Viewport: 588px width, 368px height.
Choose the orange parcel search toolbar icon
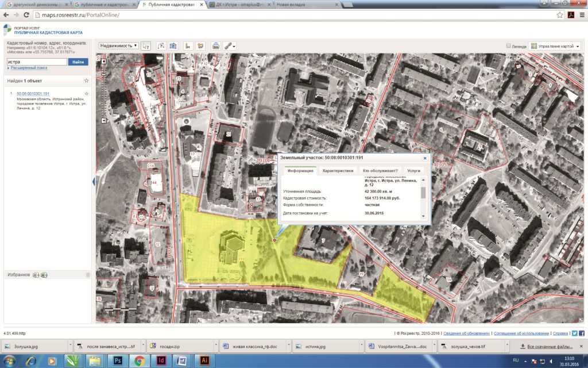188,46
